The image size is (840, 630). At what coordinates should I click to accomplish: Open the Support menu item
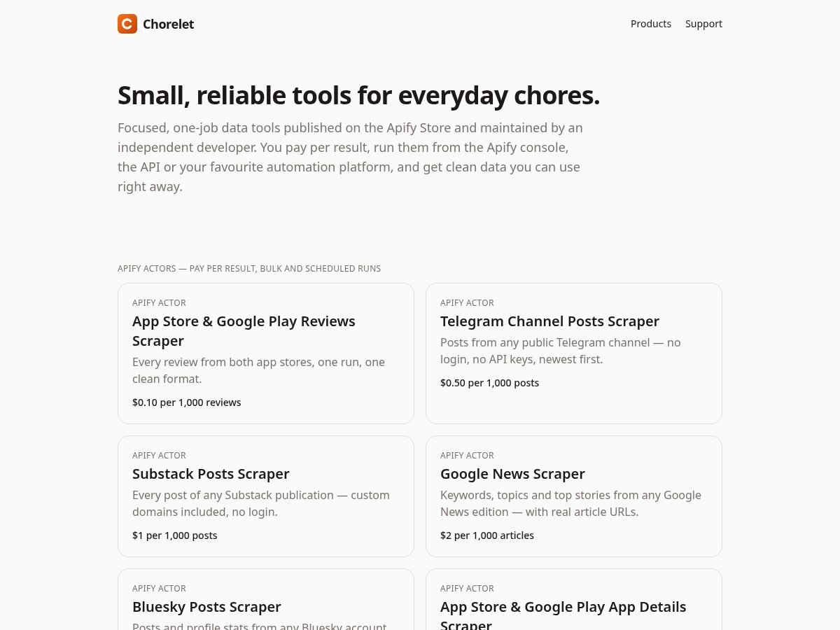(703, 24)
